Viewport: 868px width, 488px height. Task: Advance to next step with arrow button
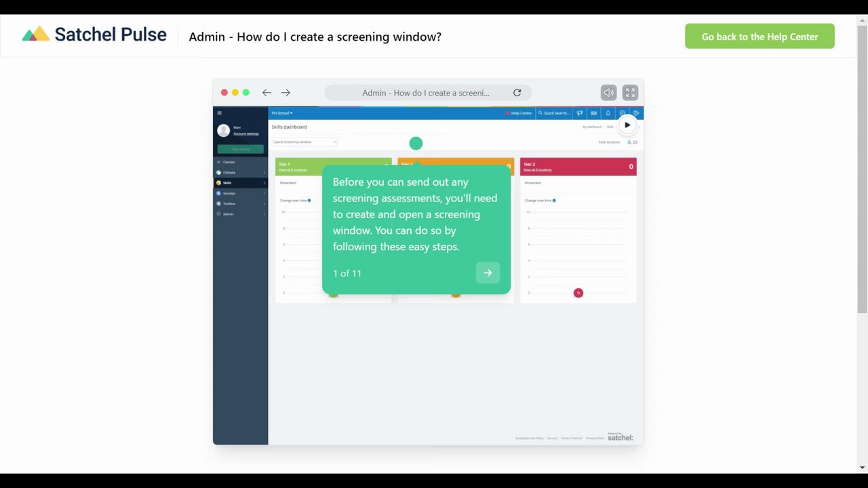[x=488, y=272]
